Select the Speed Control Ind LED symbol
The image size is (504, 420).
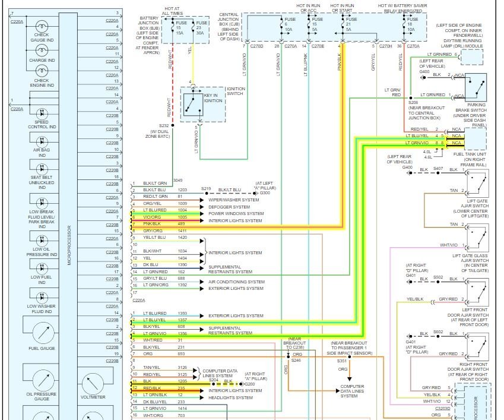tap(42, 113)
